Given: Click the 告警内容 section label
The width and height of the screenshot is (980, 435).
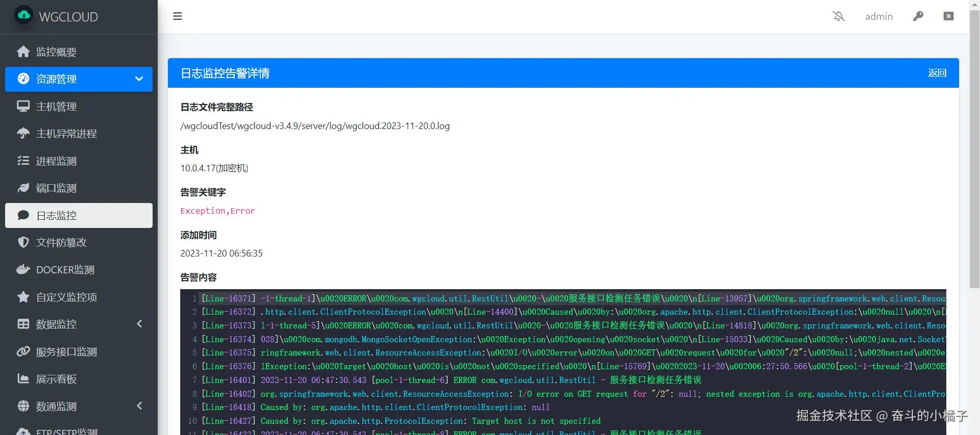Looking at the screenshot, I should (x=199, y=277).
